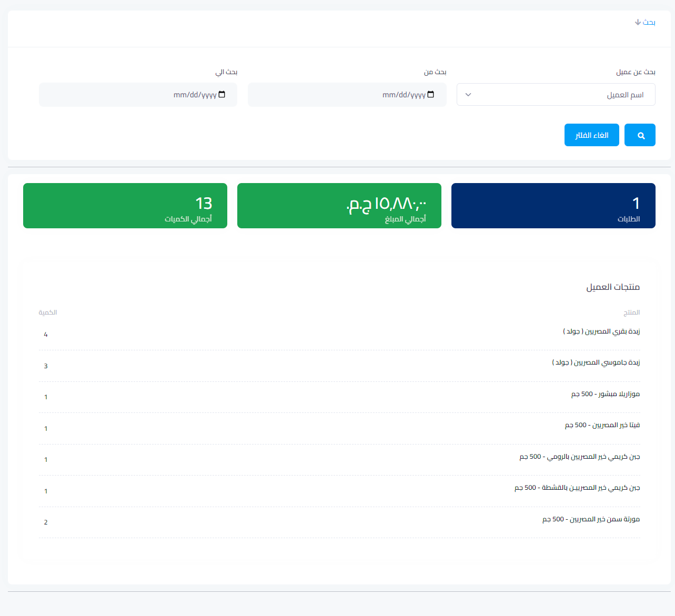The height and width of the screenshot is (616, 675).
Task: Open calendar picker in بحث من field
Action: coord(431,95)
